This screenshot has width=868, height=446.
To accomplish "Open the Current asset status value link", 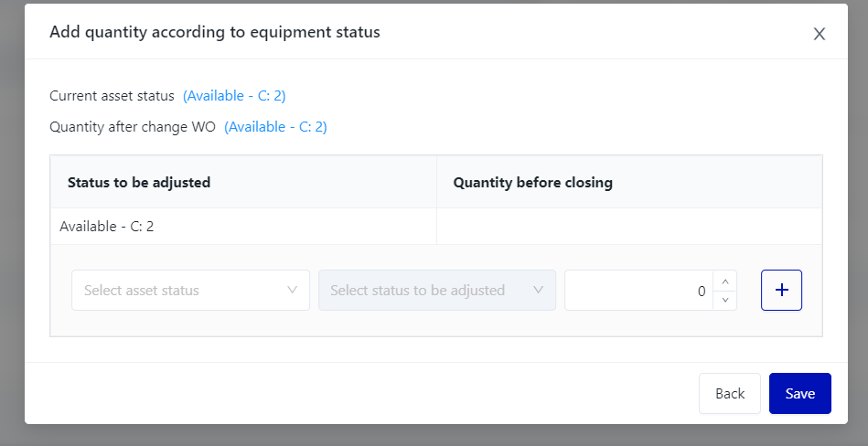I will (x=234, y=95).
